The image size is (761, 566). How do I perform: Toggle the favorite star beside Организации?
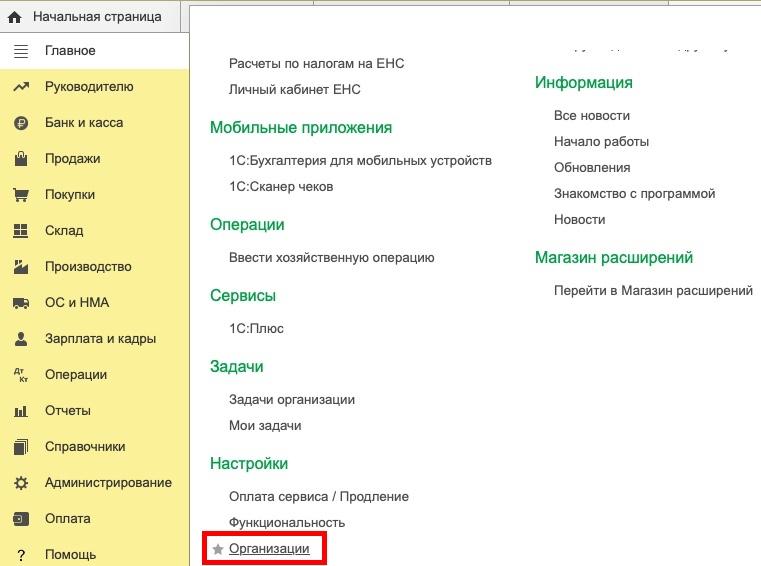pyautogui.click(x=218, y=549)
